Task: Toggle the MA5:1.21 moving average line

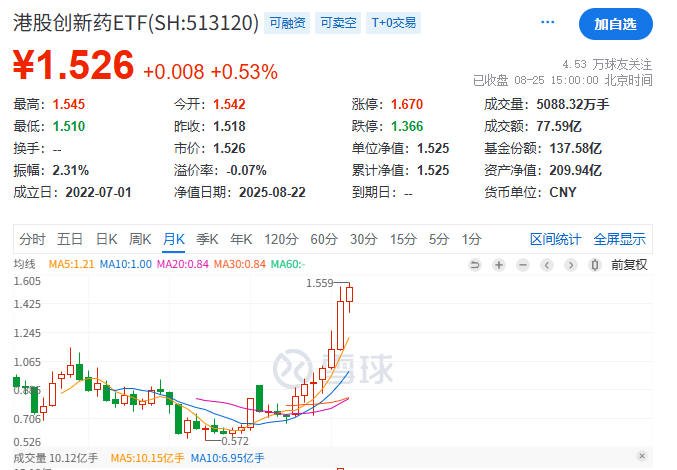Action: tap(71, 264)
